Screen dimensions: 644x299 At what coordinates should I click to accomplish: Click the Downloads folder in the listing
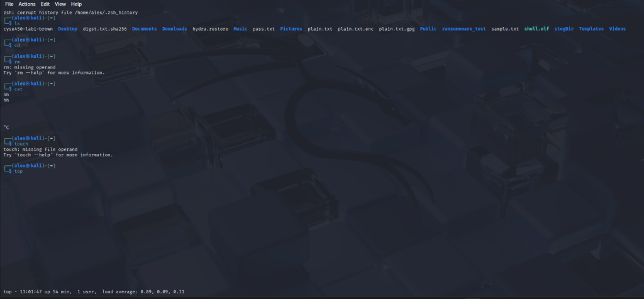[174, 29]
